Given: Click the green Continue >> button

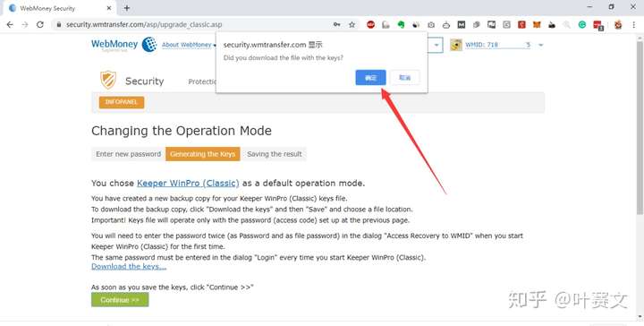Looking at the screenshot, I should click(x=120, y=300).
